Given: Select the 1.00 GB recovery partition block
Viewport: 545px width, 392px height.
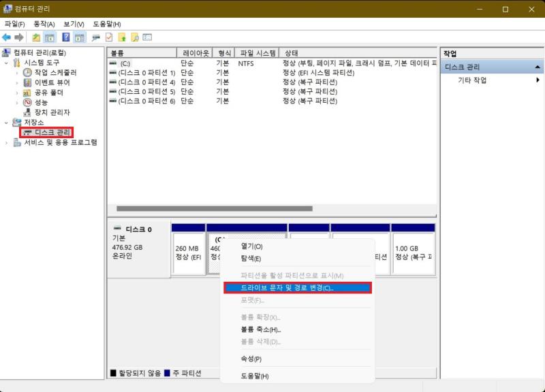Looking at the screenshot, I should [x=414, y=254].
